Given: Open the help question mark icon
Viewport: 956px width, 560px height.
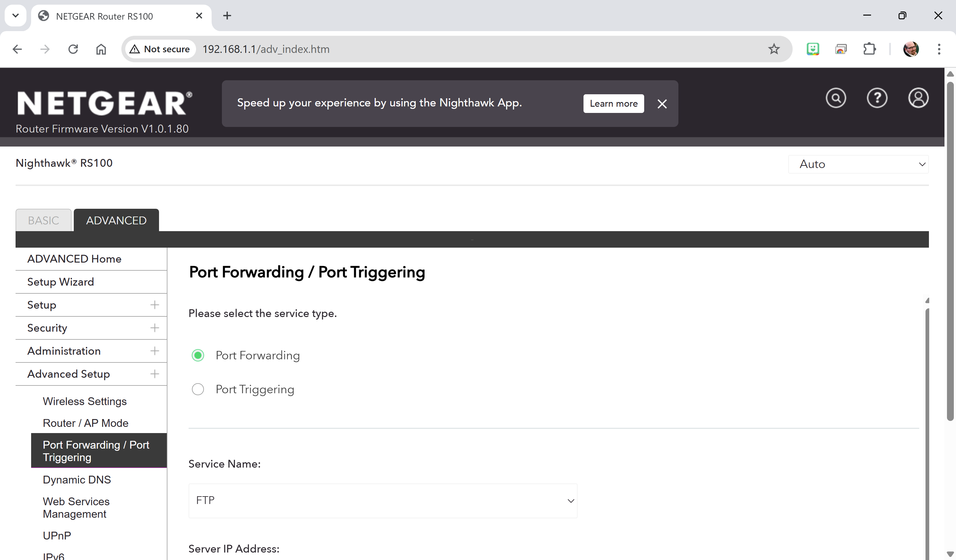Looking at the screenshot, I should click(877, 98).
